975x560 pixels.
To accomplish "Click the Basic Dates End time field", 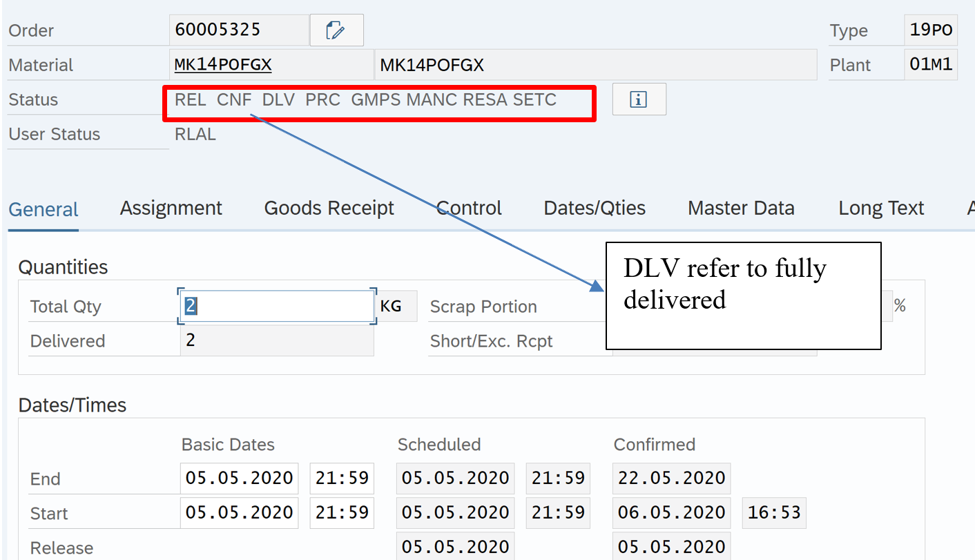I will 342,478.
